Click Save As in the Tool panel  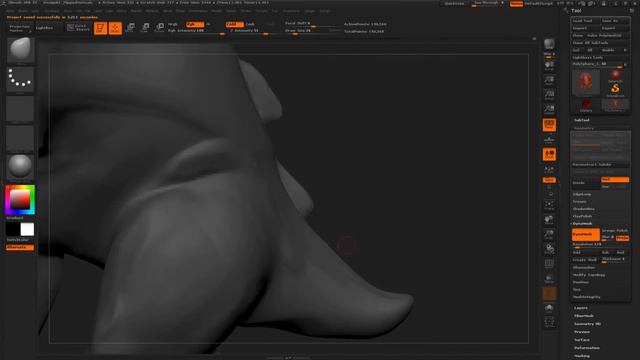tap(615, 21)
